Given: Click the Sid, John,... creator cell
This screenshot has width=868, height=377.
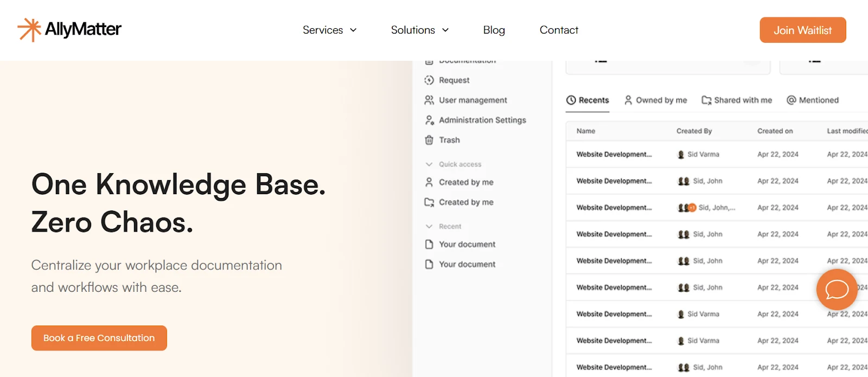Looking at the screenshot, I should click(706, 208).
